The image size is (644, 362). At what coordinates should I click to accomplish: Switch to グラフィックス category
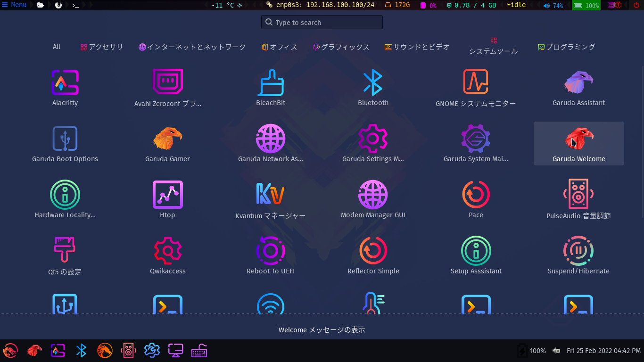[341, 47]
